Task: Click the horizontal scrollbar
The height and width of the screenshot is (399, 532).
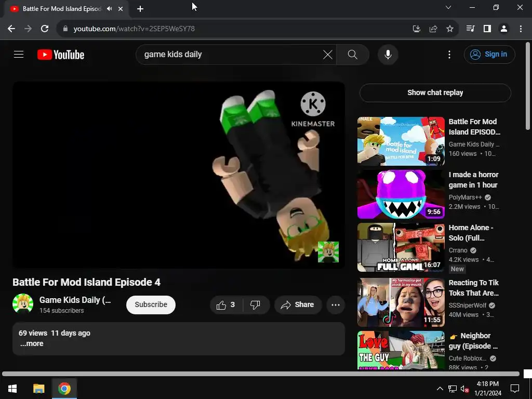Action: [x=261, y=374]
